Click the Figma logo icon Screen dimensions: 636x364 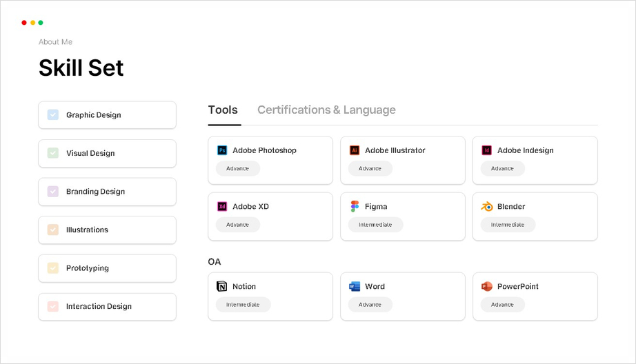[x=355, y=206]
